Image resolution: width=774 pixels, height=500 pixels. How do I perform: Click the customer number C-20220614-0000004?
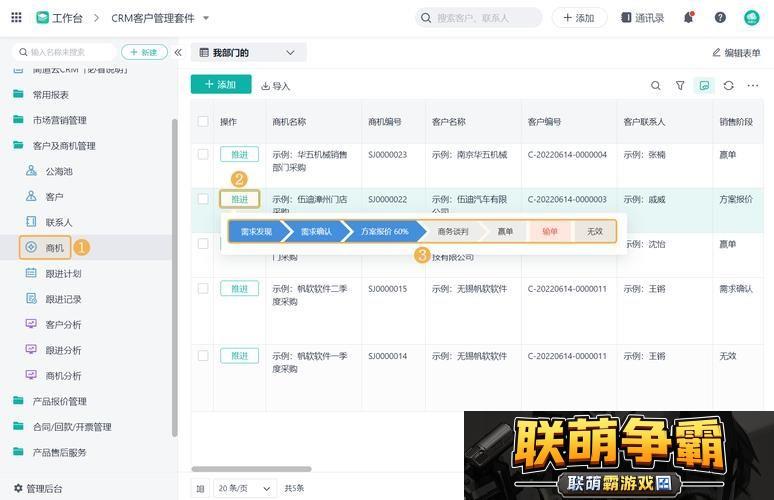pos(567,154)
